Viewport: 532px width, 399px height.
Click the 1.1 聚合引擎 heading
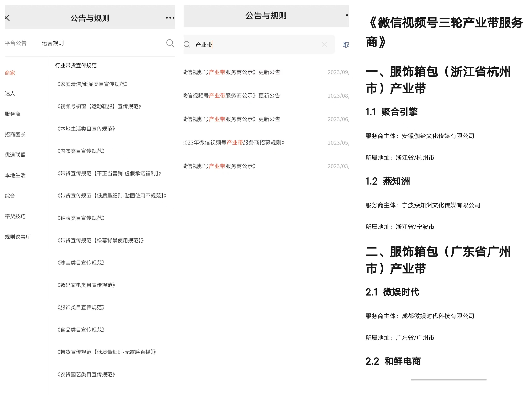pyautogui.click(x=391, y=112)
